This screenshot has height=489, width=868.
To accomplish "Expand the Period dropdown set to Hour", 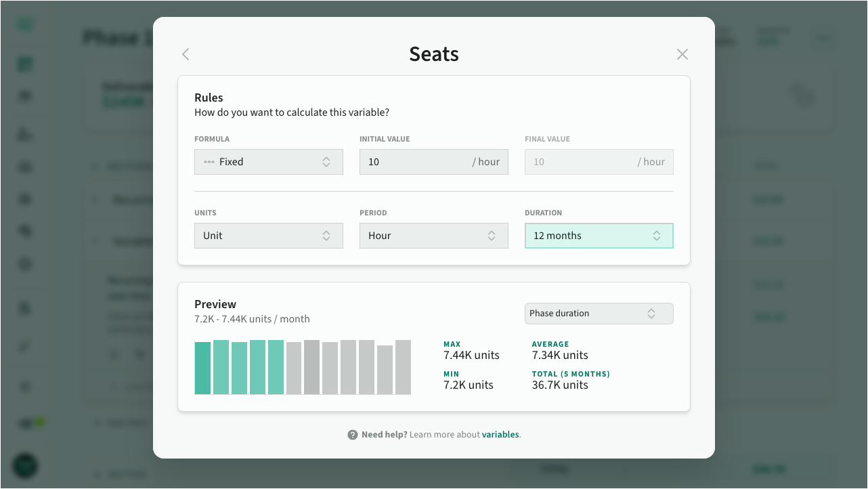I will (x=433, y=236).
